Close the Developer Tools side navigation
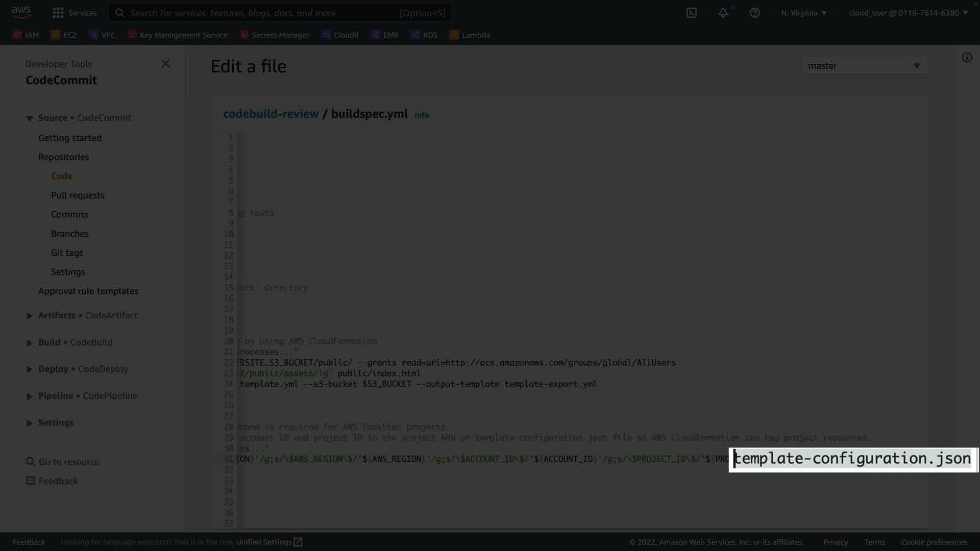This screenshot has width=980, height=551. tap(166, 64)
